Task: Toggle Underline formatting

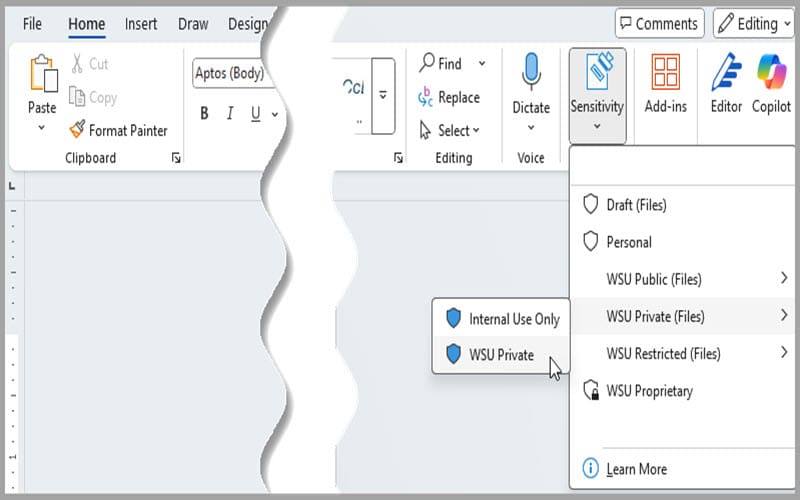Action: tap(256, 113)
